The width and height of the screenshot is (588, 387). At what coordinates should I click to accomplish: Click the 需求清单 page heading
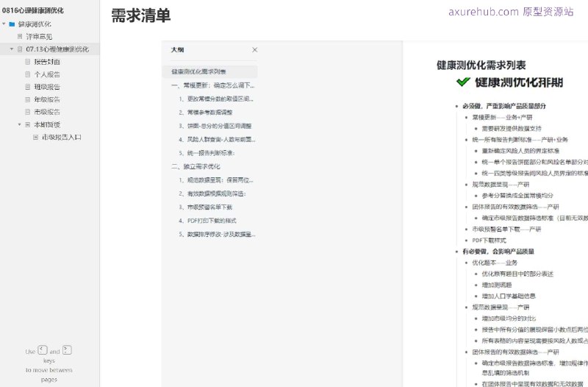140,15
